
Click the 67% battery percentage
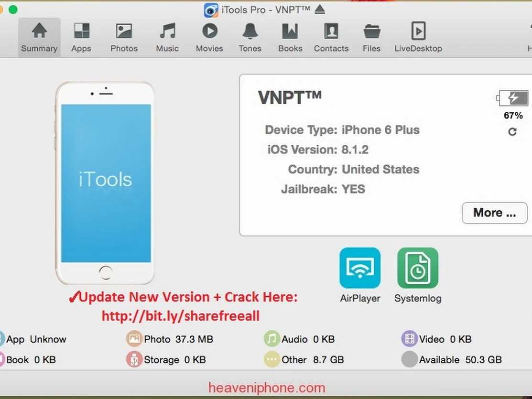[x=513, y=116]
